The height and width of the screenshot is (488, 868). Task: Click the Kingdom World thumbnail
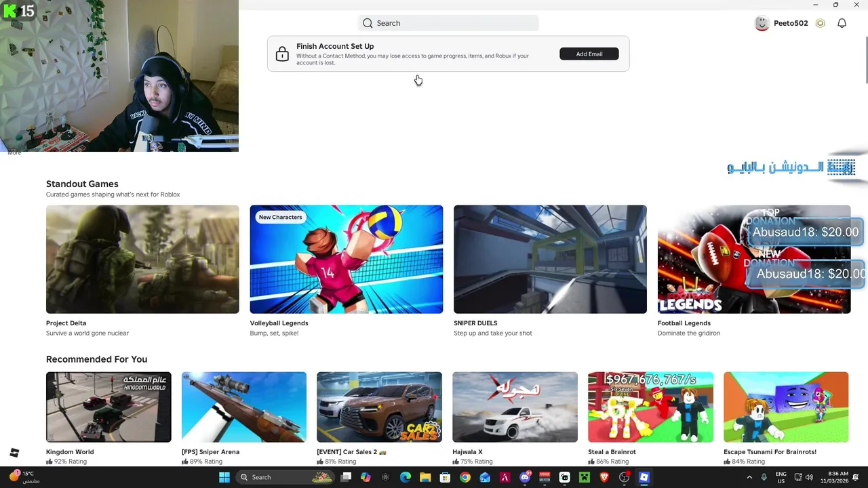108,407
